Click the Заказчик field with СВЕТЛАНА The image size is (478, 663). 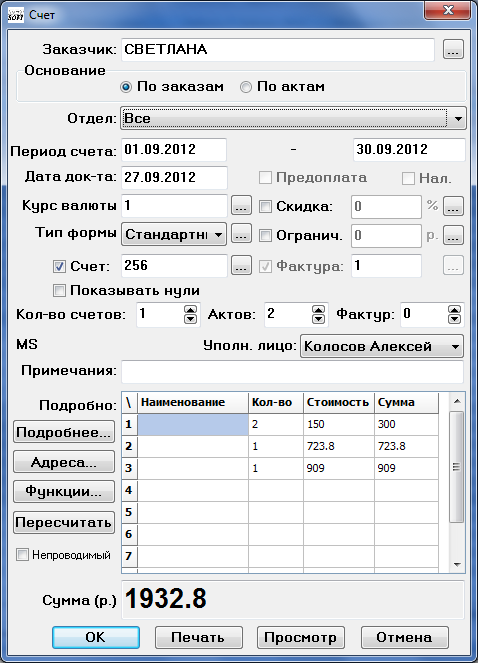pyautogui.click(x=278, y=49)
